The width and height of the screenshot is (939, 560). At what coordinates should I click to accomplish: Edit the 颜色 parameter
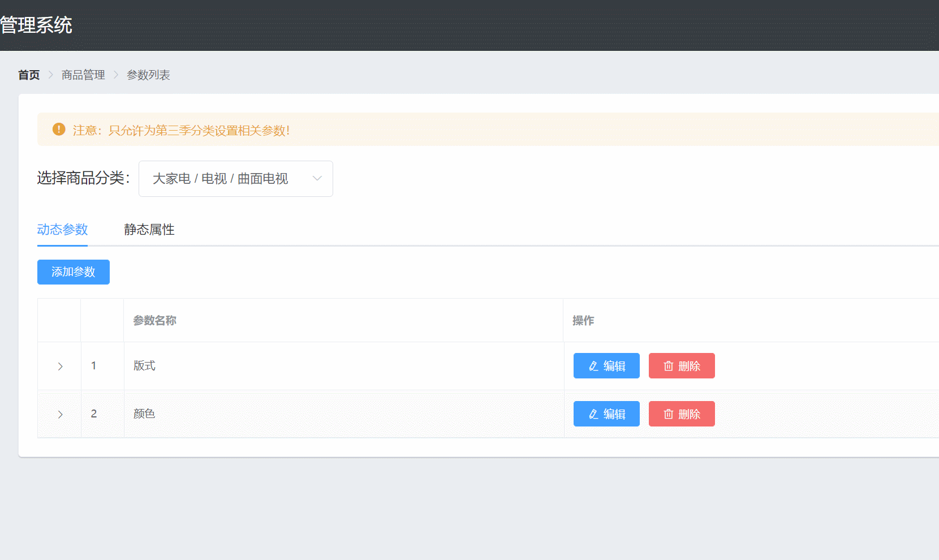point(606,414)
